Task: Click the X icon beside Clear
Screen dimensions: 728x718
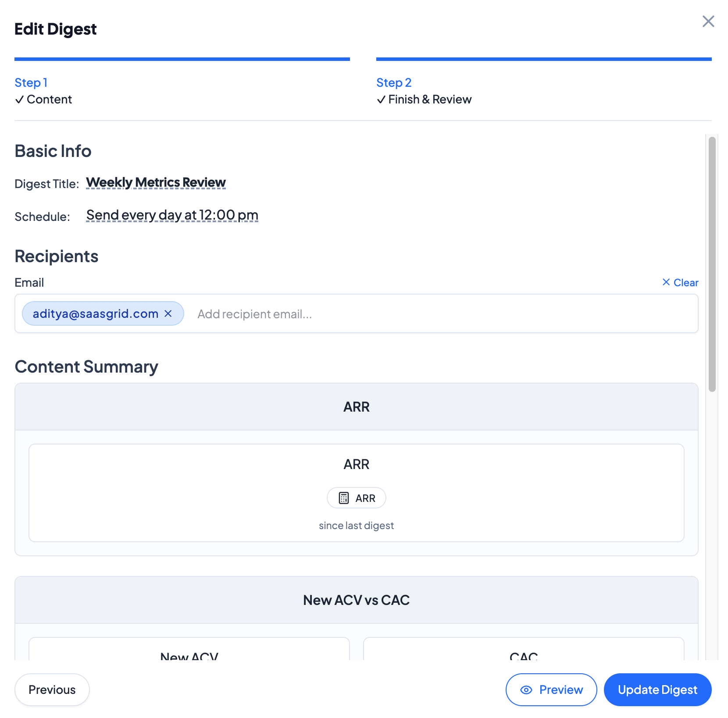Action: tap(666, 282)
